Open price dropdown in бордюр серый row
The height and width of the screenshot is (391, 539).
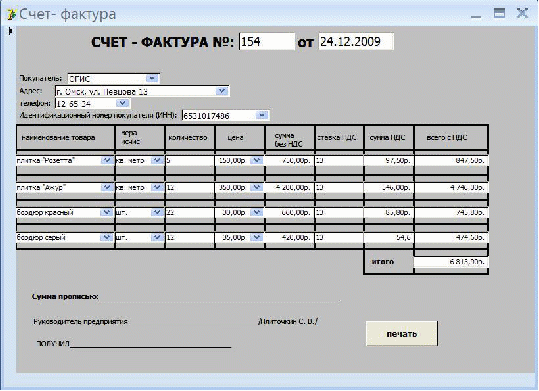(256, 237)
